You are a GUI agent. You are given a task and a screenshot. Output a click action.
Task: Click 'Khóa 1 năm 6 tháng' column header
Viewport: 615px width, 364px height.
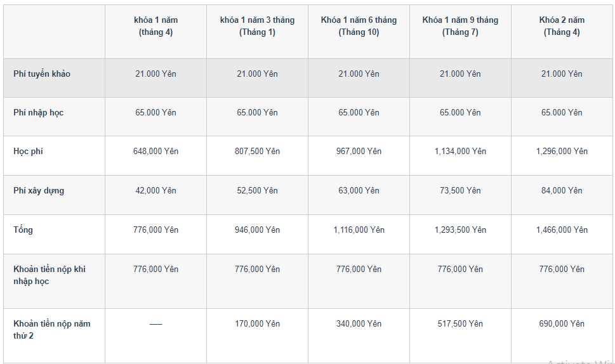pyautogui.click(x=359, y=26)
